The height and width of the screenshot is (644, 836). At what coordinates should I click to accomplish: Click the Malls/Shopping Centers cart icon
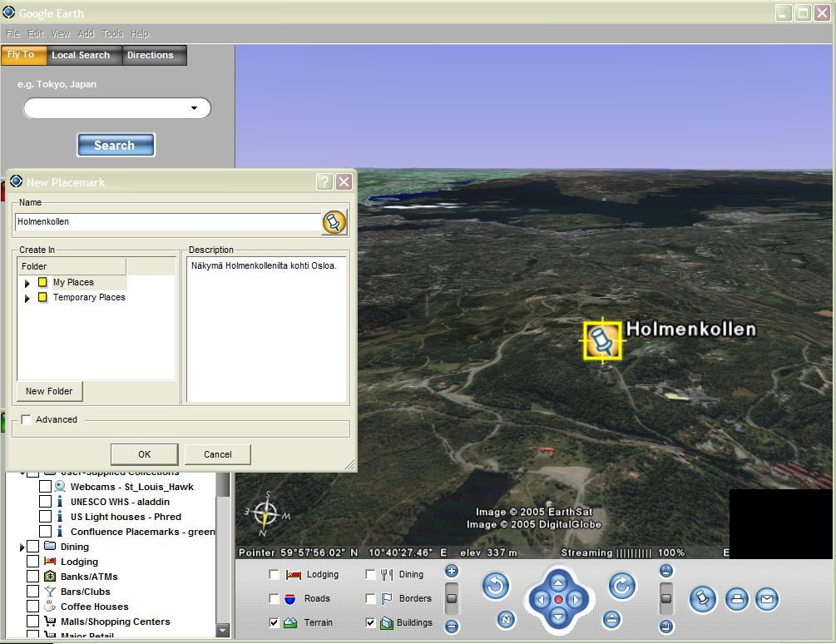pyautogui.click(x=50, y=621)
